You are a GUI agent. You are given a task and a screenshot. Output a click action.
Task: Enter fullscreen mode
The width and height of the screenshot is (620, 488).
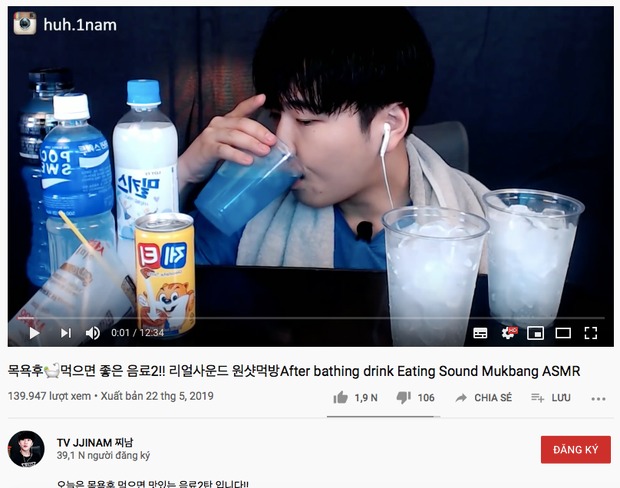point(591,333)
